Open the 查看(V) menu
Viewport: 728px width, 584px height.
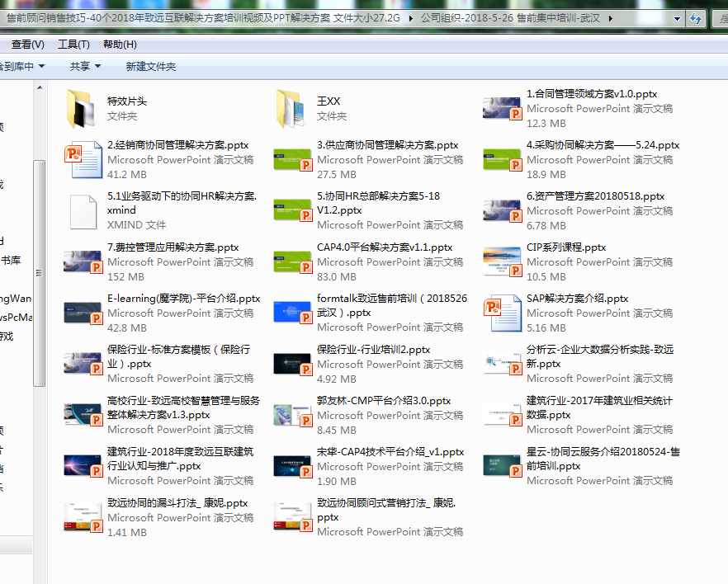pos(27,45)
